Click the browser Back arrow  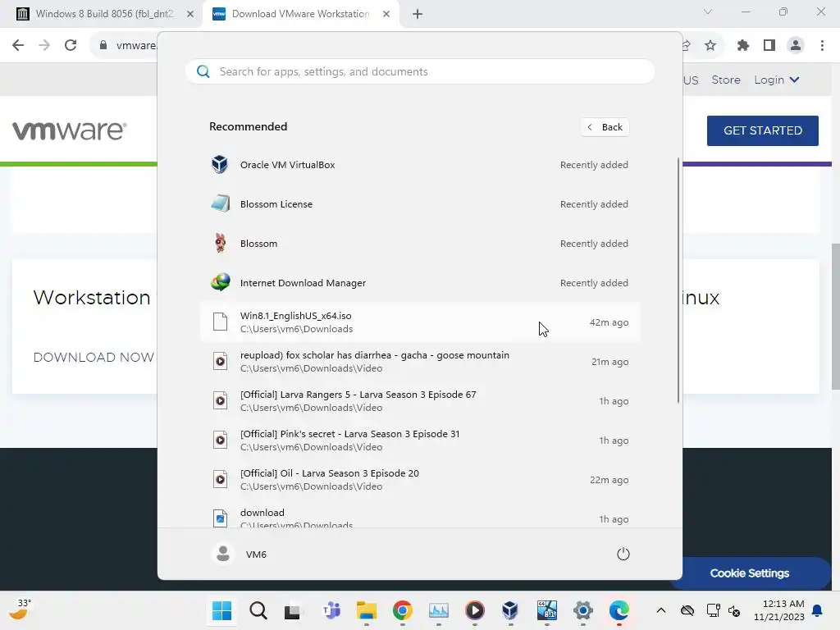pyautogui.click(x=18, y=45)
